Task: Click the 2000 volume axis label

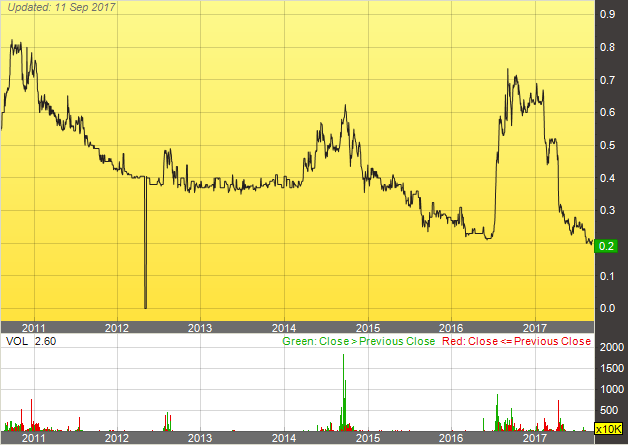Action: pos(610,346)
